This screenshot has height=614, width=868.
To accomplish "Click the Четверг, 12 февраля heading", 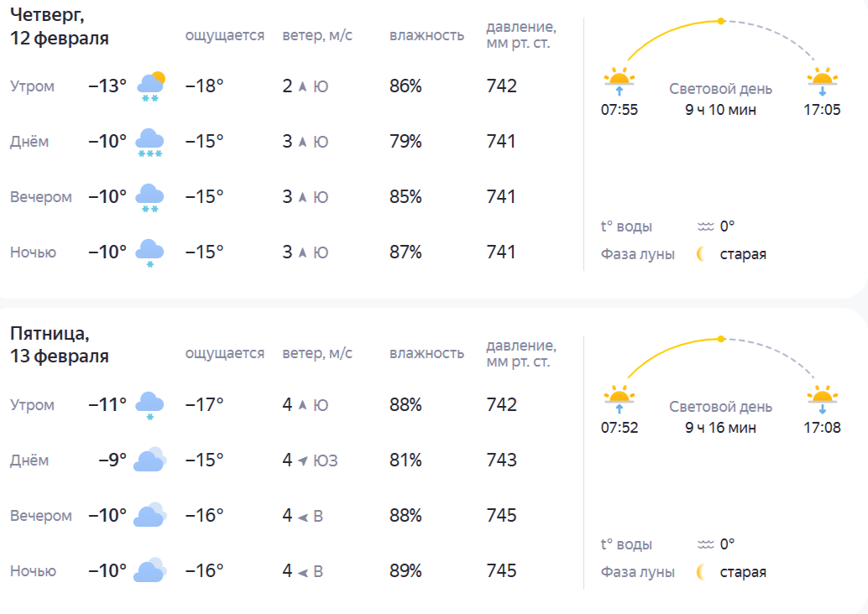I will [60, 26].
